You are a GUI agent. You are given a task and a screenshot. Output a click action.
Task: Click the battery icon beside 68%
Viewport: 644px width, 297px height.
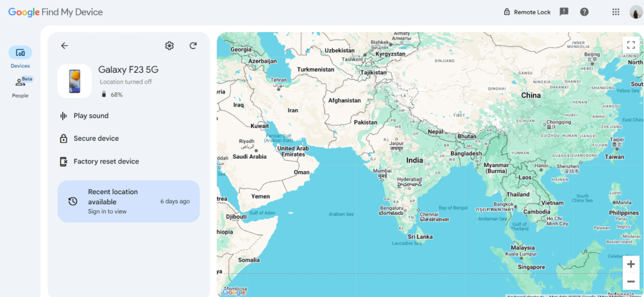(104, 94)
